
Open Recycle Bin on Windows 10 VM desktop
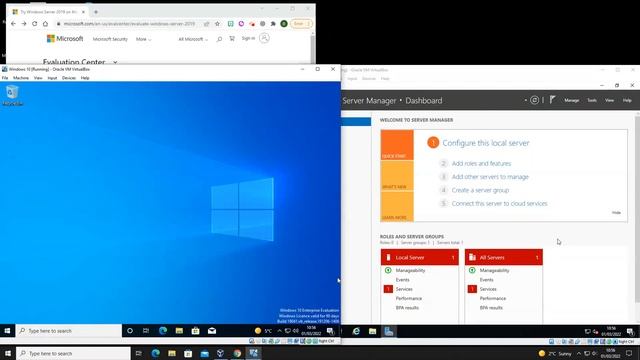tap(12, 96)
